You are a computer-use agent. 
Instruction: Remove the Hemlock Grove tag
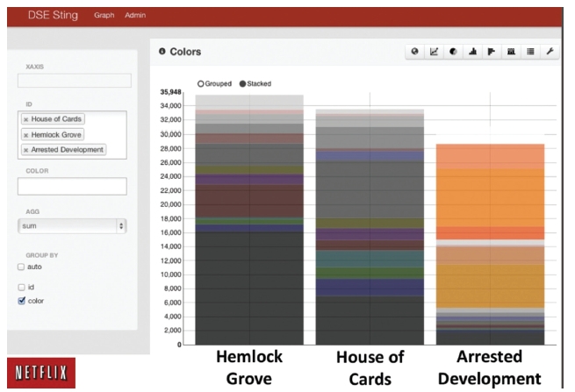pos(25,135)
